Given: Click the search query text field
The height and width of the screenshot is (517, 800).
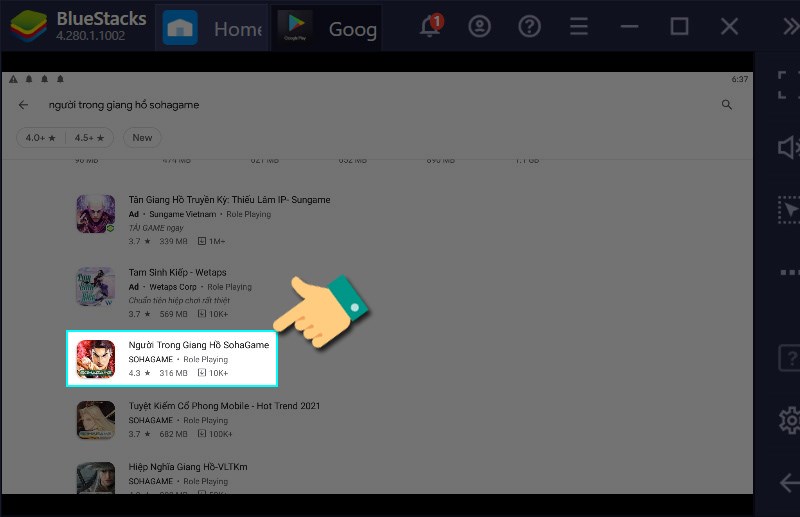Looking at the screenshot, I should 124,105.
